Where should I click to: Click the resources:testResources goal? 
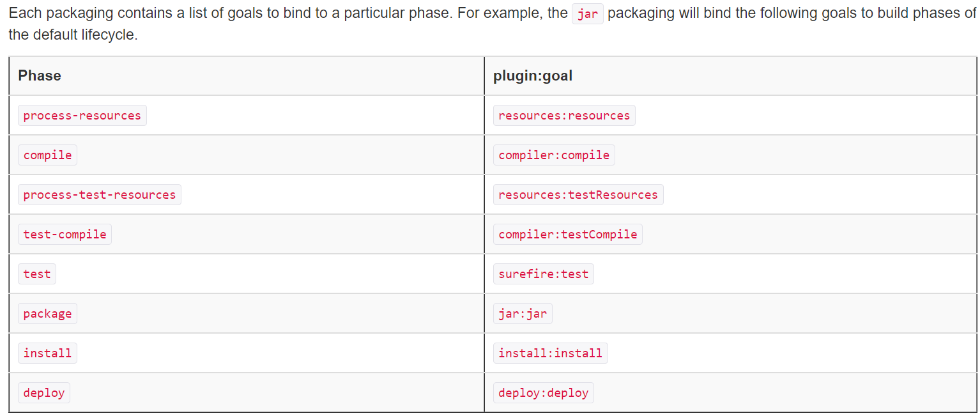click(x=578, y=195)
